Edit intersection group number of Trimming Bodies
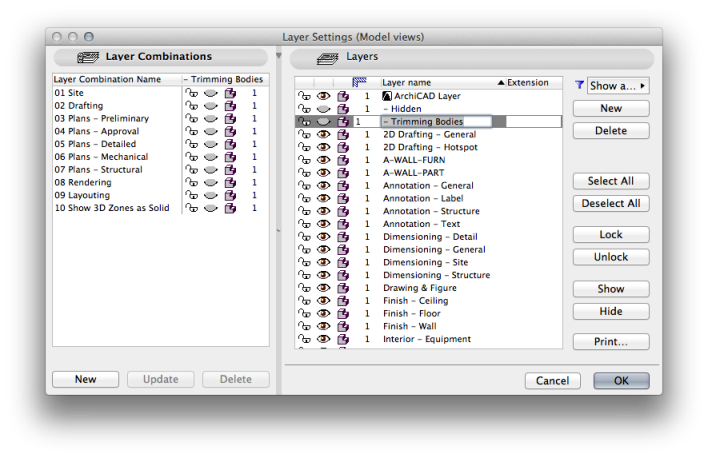Screen dimensions: 708x458 [366, 122]
